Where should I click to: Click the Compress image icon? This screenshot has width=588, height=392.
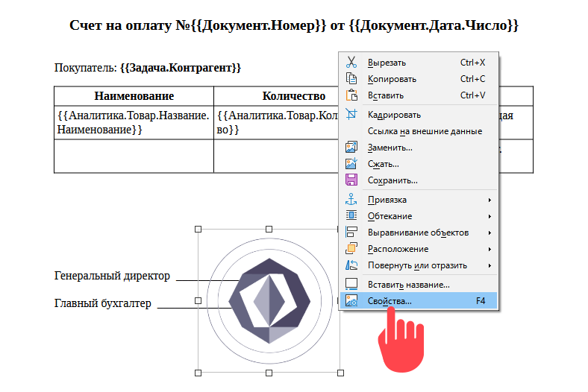[x=351, y=164]
